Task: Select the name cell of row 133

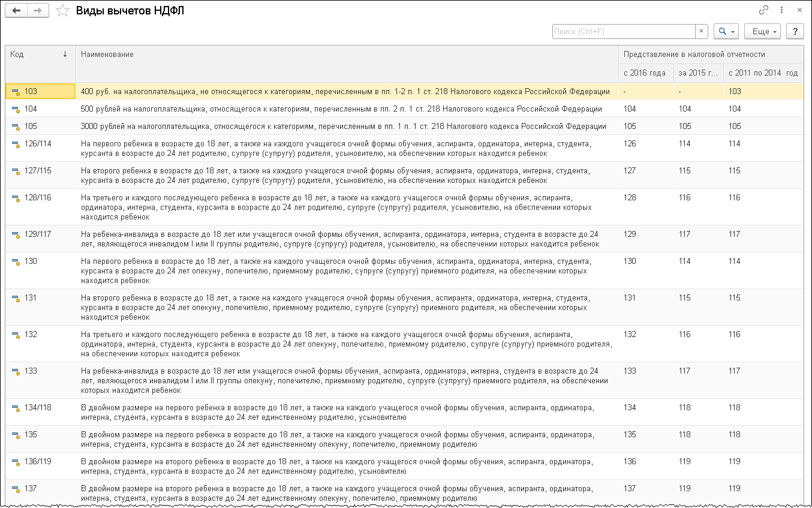Action: click(347, 380)
